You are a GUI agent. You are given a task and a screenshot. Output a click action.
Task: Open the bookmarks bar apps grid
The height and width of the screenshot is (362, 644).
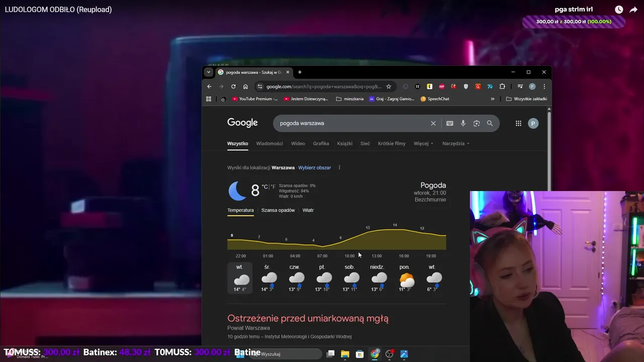pyautogui.click(x=209, y=99)
